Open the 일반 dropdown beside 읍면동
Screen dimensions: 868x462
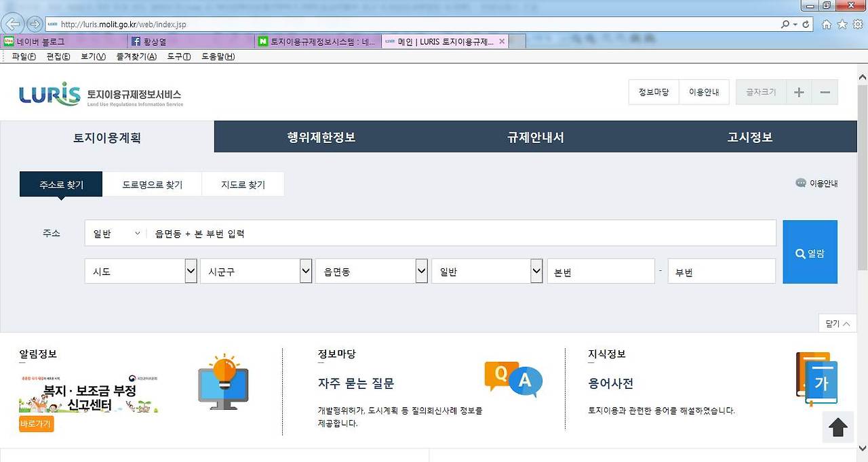click(x=488, y=271)
